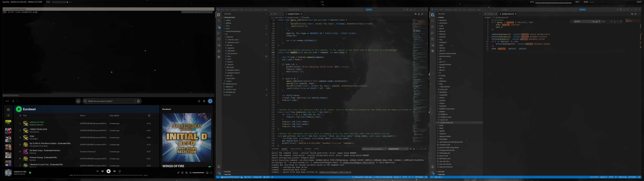Open Source Control in .config window
Screen dimensions: 644x181
point(433,27)
